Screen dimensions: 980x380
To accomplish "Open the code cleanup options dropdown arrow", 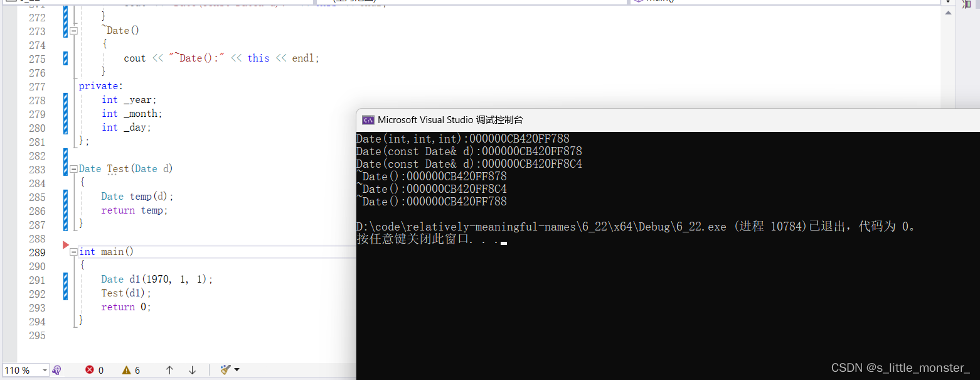I will coord(237,370).
